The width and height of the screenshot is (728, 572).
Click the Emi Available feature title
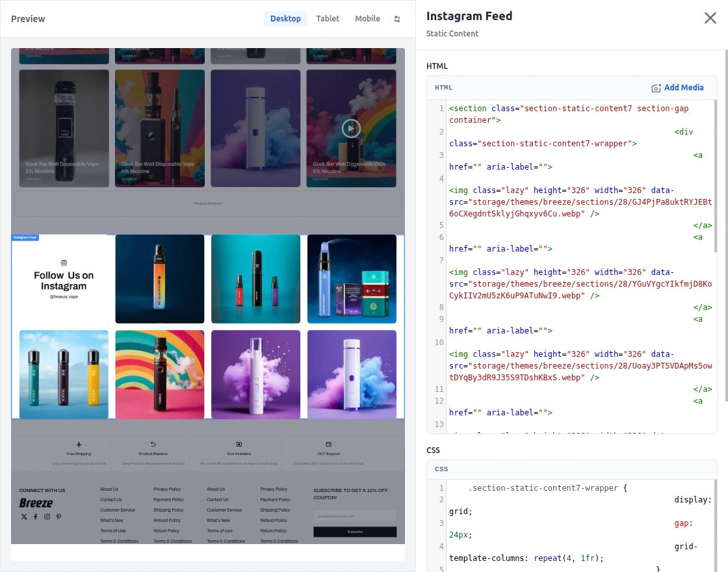coord(239,454)
